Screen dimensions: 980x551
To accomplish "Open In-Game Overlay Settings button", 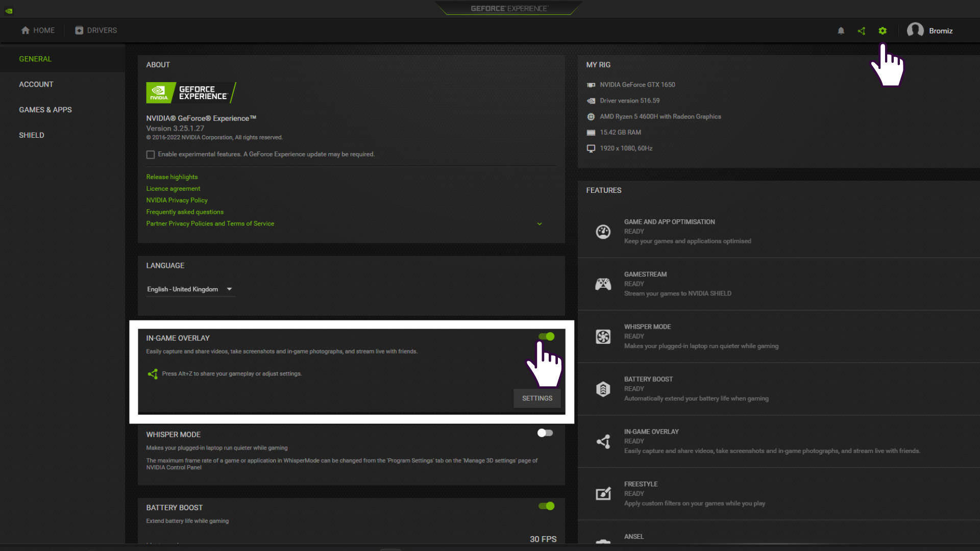I will (537, 398).
